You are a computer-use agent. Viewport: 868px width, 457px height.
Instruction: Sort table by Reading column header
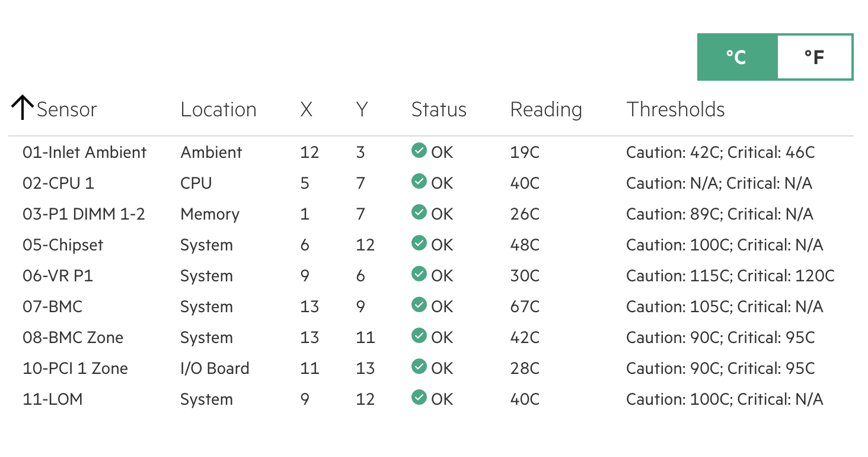click(x=546, y=110)
